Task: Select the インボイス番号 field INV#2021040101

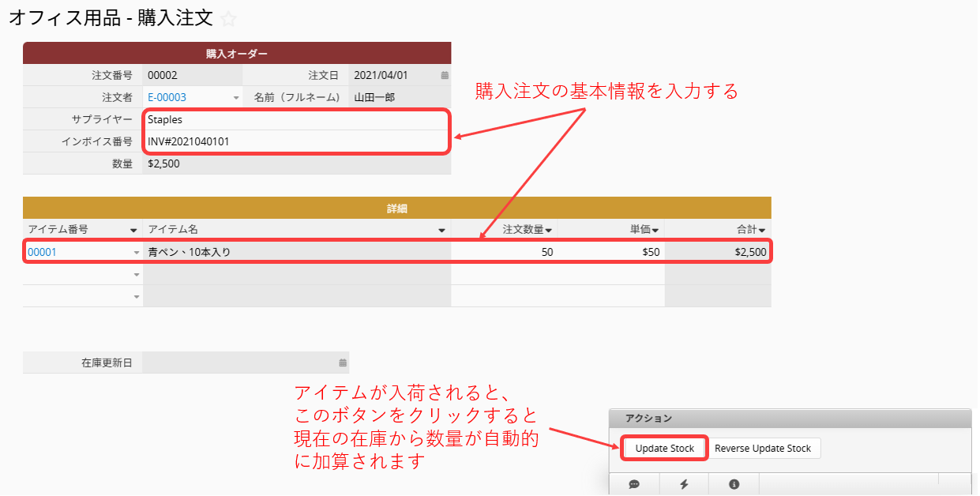Action: coord(296,142)
